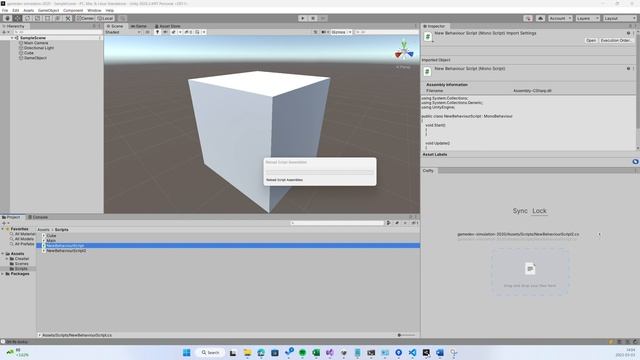Open the cloud Services icon
This screenshot has width=640, height=360.
click(540, 18)
